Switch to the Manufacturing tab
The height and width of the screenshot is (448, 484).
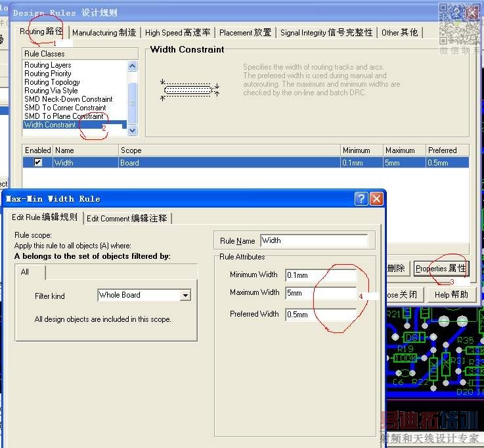pos(104,32)
